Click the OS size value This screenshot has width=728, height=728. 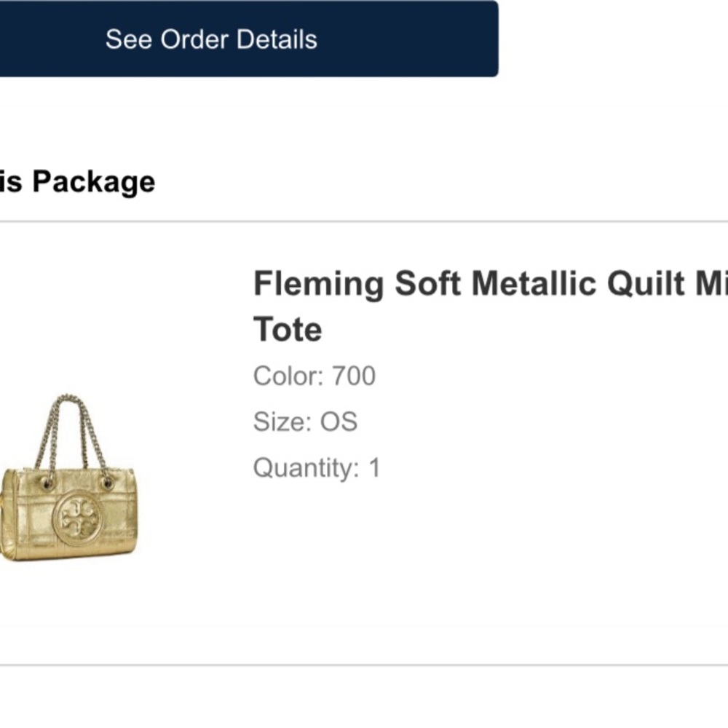click(x=340, y=422)
